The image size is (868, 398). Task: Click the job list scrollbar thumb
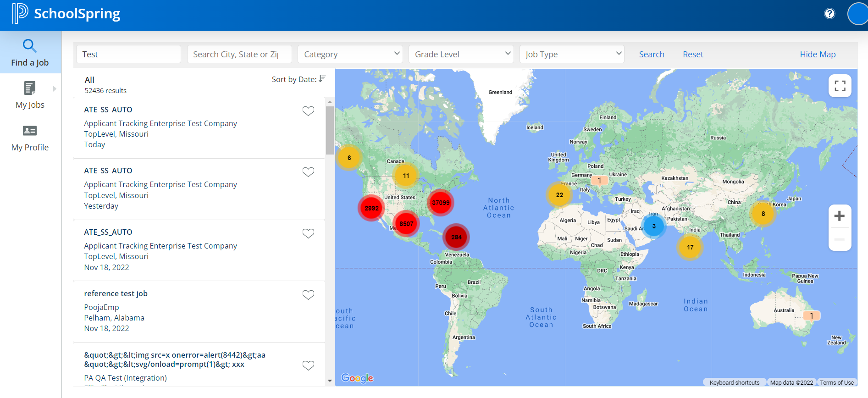pos(330,131)
